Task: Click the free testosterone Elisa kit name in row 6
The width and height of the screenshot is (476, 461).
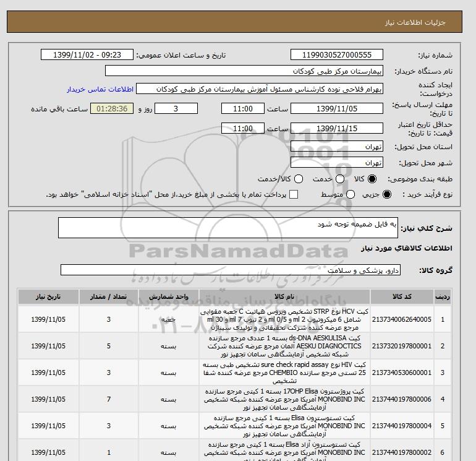Action: [x=284, y=452]
